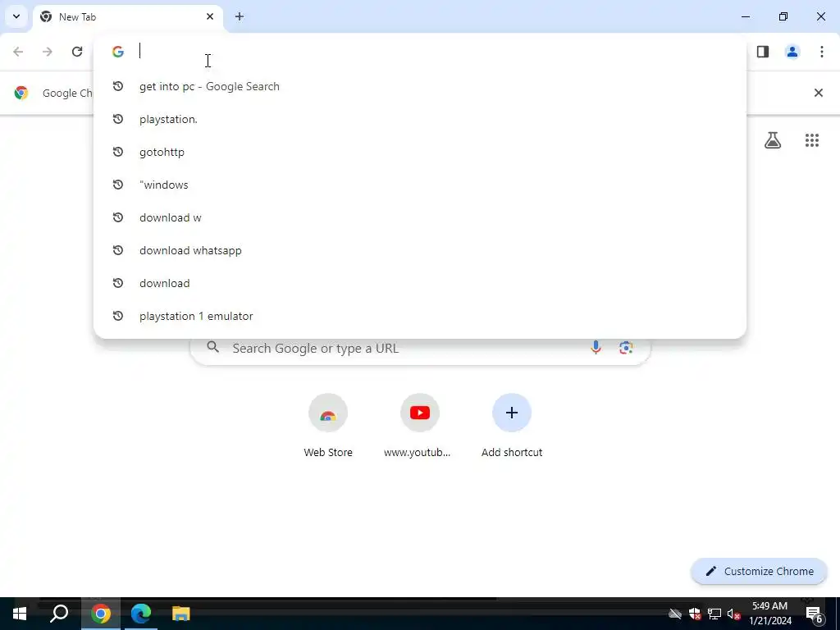Pick the 'playstation 1 emulator' suggestion

tap(420, 316)
